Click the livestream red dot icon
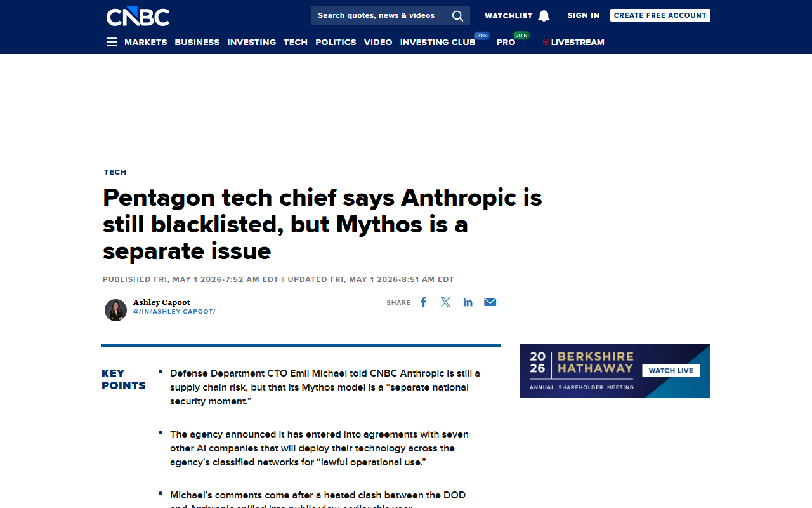 coord(546,42)
